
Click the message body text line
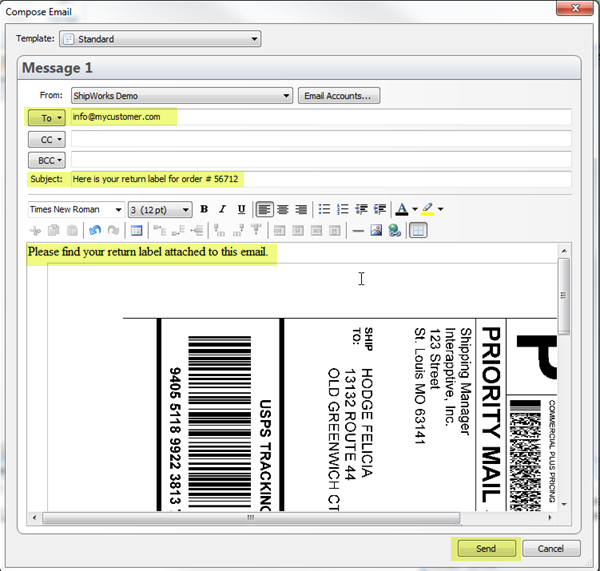click(148, 252)
